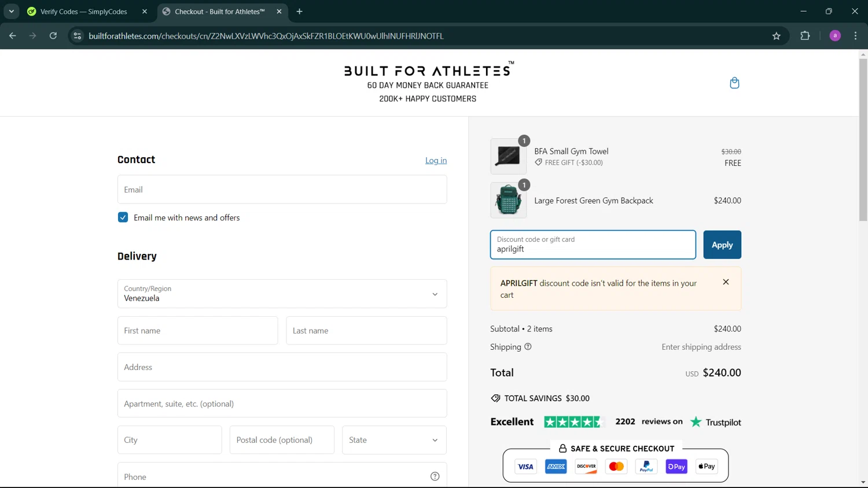The height and width of the screenshot is (488, 868).
Task: Open the Chrome three-dot menu
Action: (855, 36)
